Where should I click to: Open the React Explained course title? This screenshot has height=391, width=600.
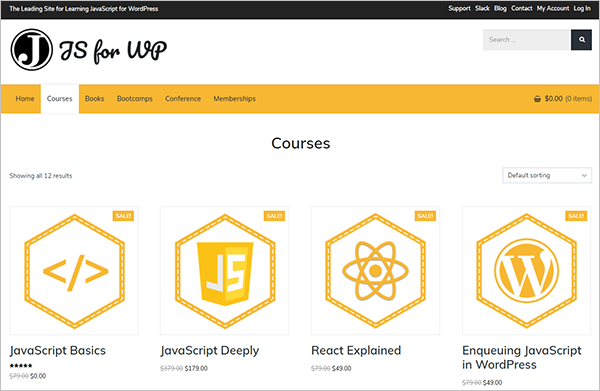point(356,350)
